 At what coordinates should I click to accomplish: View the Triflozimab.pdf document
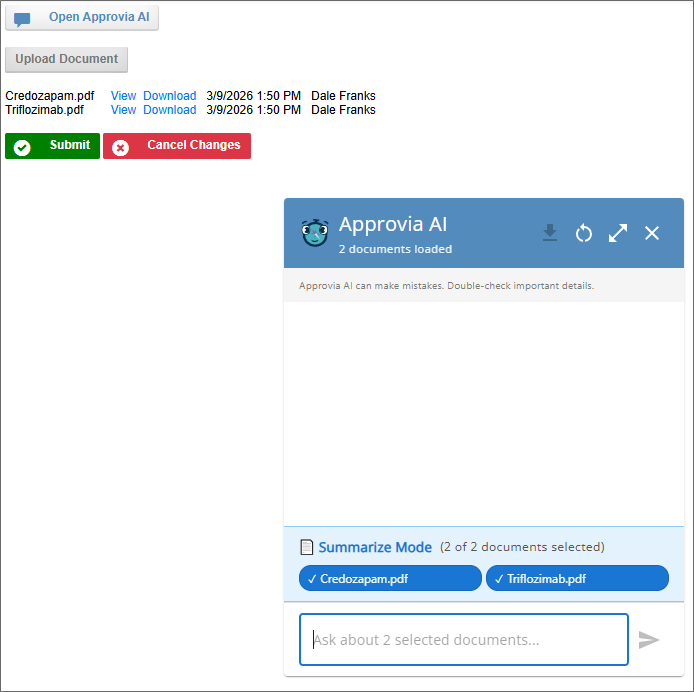point(123,110)
